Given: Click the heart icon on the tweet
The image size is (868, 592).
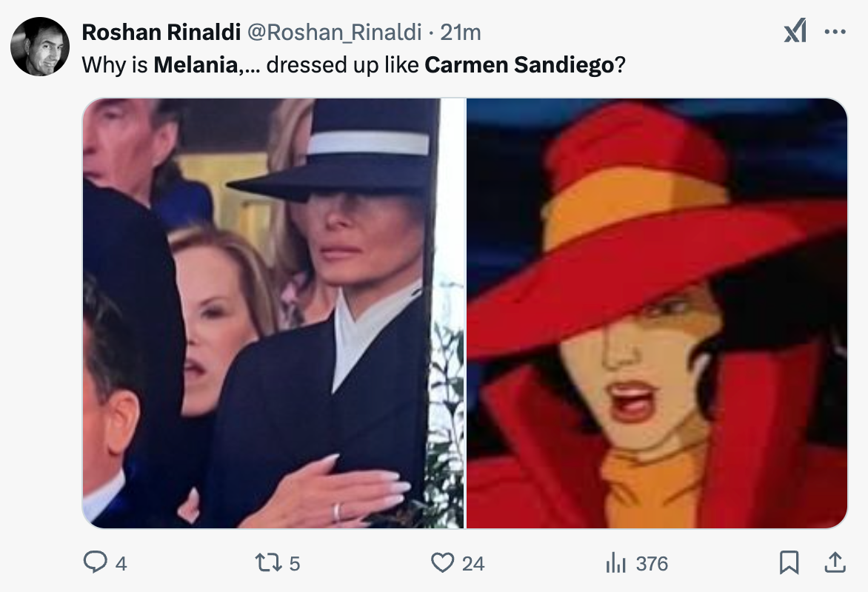Looking at the screenshot, I should click(x=442, y=563).
